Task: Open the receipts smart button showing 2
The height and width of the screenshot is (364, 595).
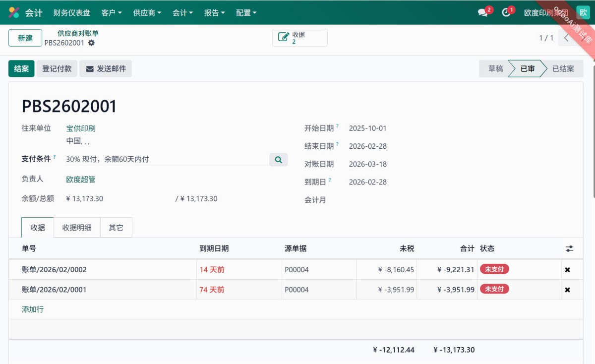Action: click(300, 38)
